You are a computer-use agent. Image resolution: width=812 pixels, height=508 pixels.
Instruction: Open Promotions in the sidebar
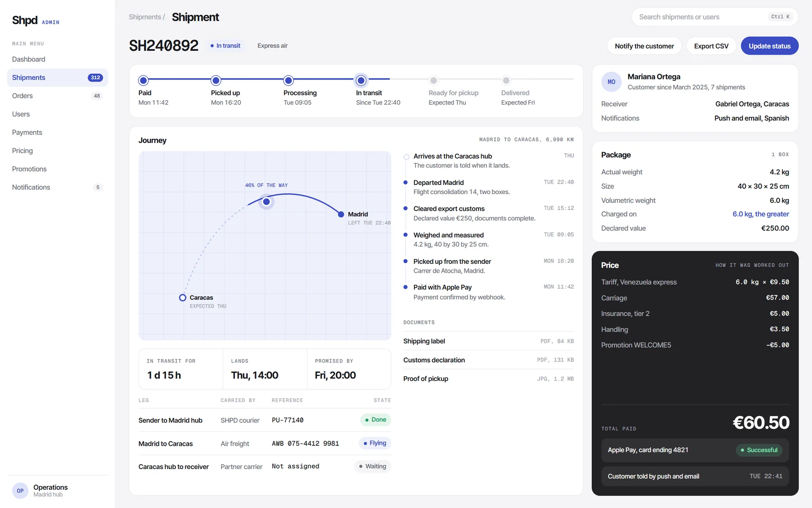pyautogui.click(x=58, y=168)
